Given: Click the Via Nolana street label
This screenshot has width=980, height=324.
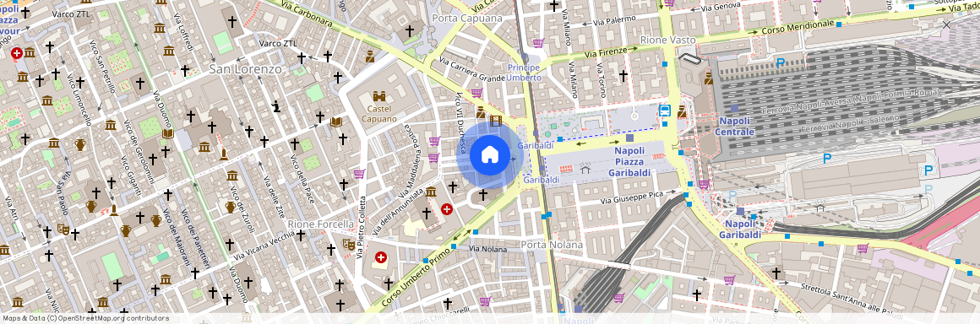Looking at the screenshot, I should 487,249.
